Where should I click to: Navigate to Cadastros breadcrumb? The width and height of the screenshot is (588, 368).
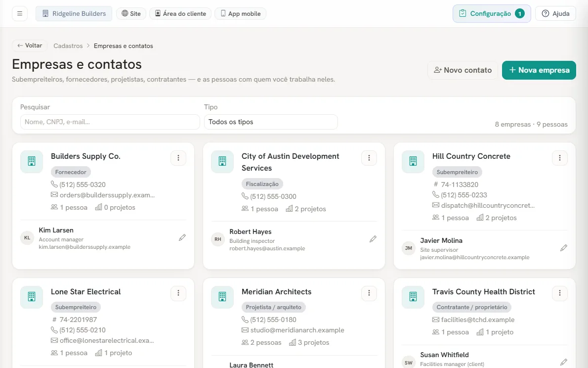[68, 46]
